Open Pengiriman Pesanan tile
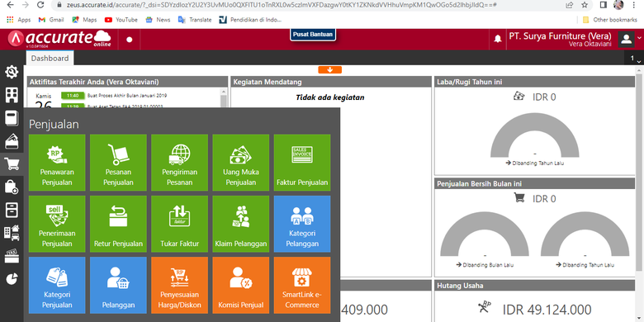This screenshot has width=644, height=322. (179, 163)
